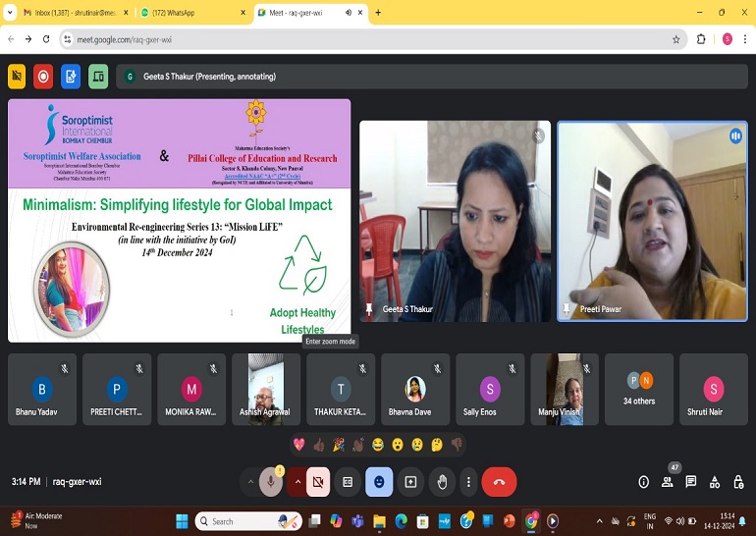Screen dimensions: 756x536
Task: Open the blue notes extension icon
Action: coord(71,77)
